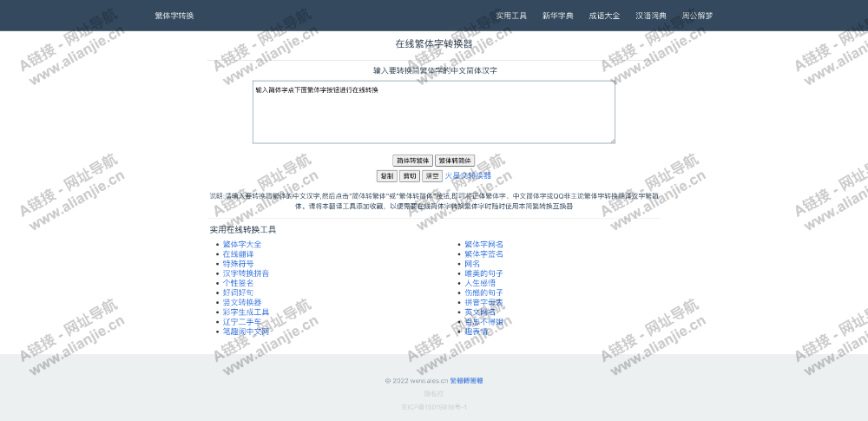The width and height of the screenshot is (868, 421).
Task: Clear the text with 清空 button
Action: click(431, 175)
